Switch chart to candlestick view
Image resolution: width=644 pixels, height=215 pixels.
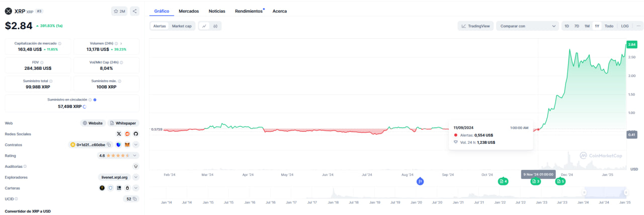click(x=215, y=26)
